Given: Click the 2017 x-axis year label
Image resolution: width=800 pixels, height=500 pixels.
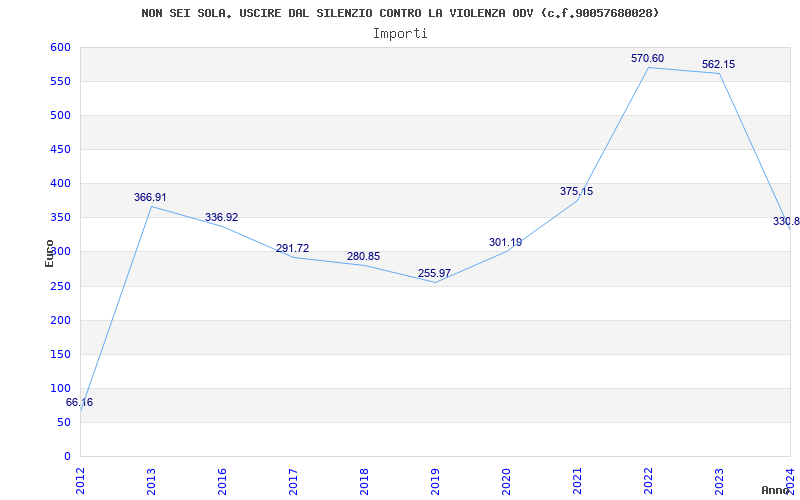Looking at the screenshot, I should (x=292, y=480).
